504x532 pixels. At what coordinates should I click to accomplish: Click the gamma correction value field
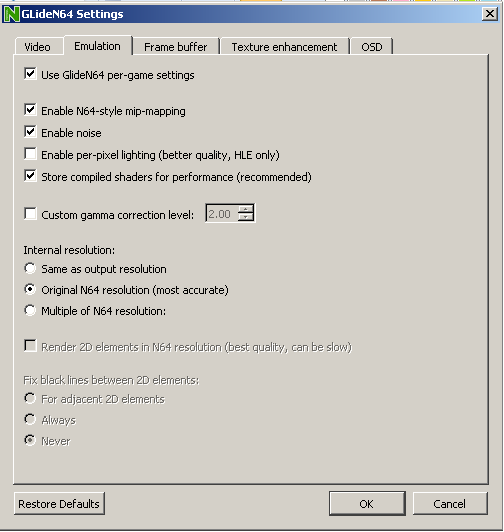pyautogui.click(x=222, y=213)
